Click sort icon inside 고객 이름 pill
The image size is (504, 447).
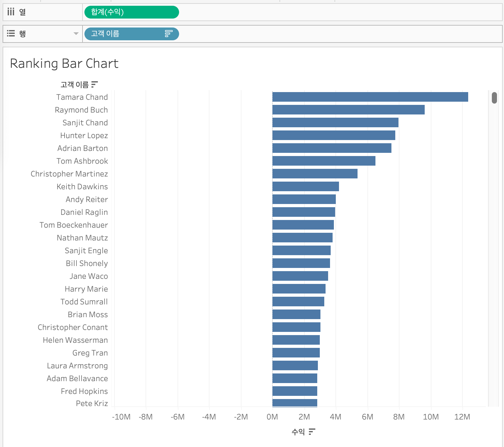click(x=169, y=34)
